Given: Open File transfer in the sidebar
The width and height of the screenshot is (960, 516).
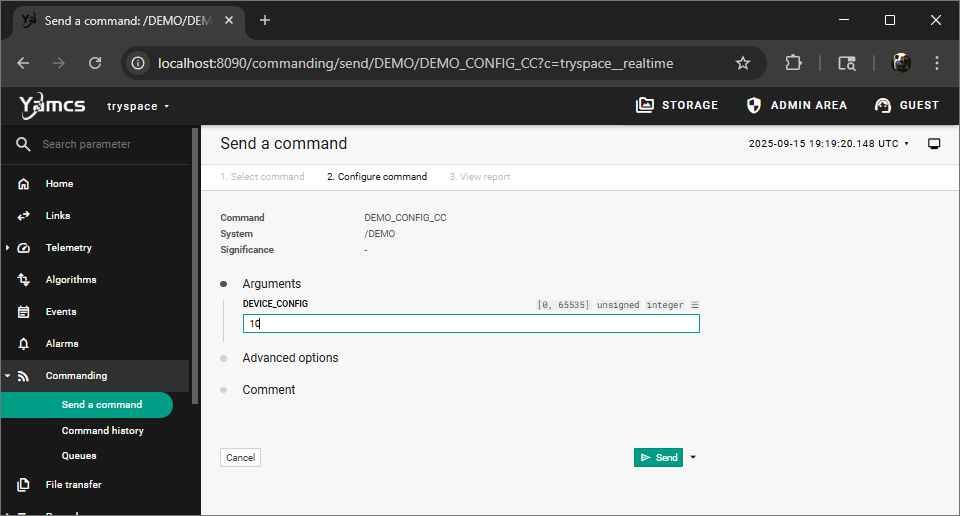Looking at the screenshot, I should pos(73,484).
